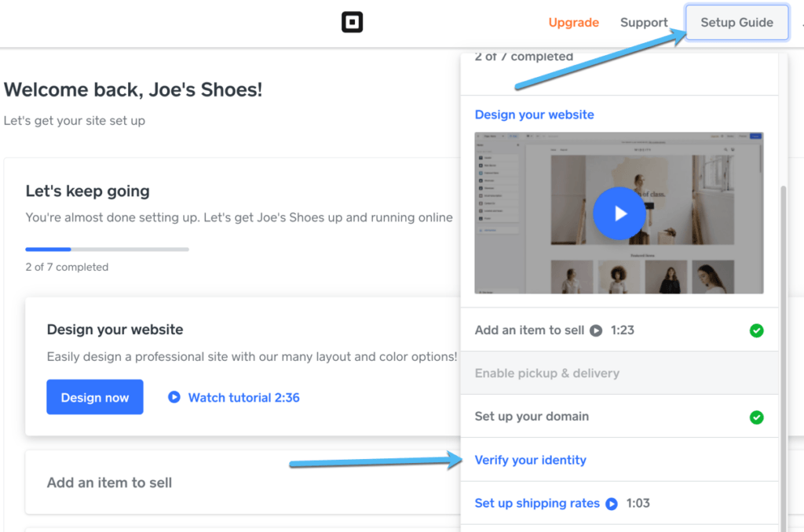Click play icon before Watch tutorial 2:36
The image size is (804, 532).
pyautogui.click(x=174, y=398)
